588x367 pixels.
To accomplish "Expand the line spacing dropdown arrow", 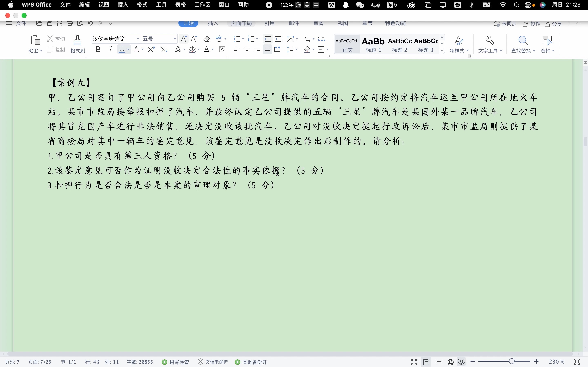I will 296,49.
